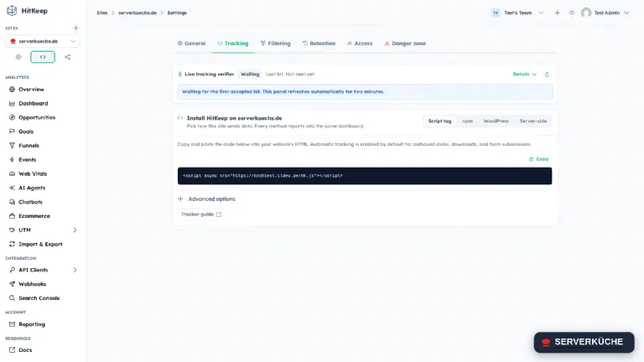Viewport: 644px width, 362px height.
Task: Expand Advanced options
Action: [206, 199]
